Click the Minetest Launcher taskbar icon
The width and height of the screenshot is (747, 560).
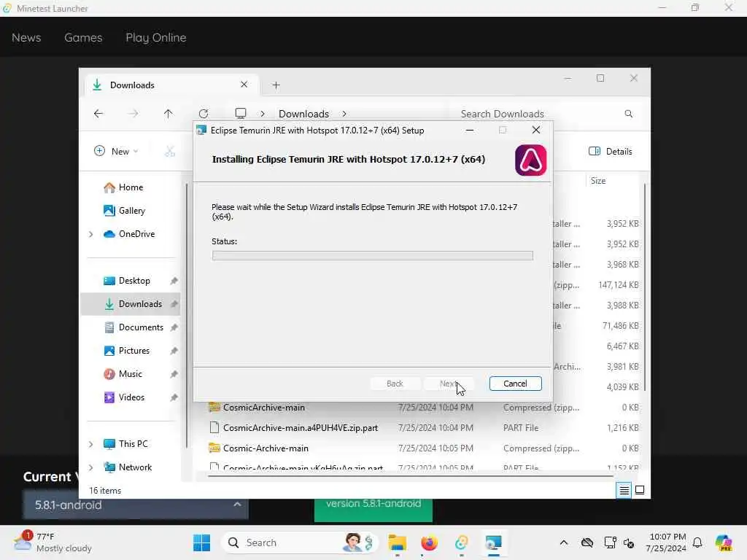[x=462, y=542]
